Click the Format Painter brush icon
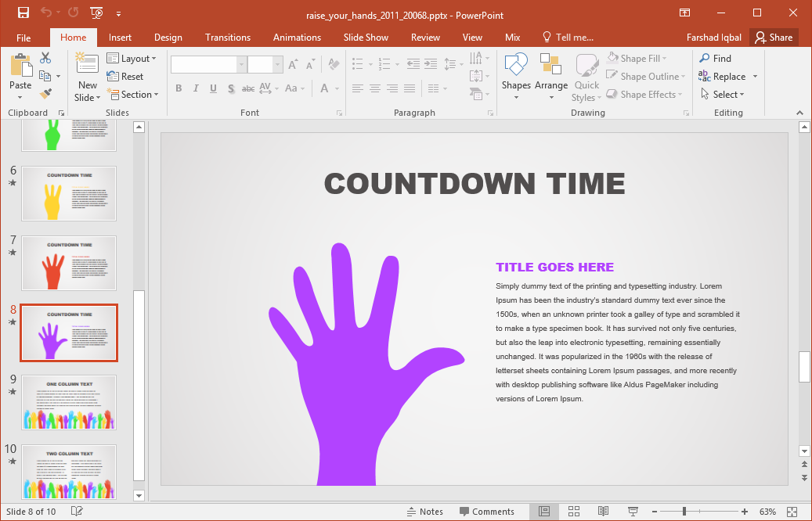This screenshot has width=812, height=521. click(x=45, y=94)
